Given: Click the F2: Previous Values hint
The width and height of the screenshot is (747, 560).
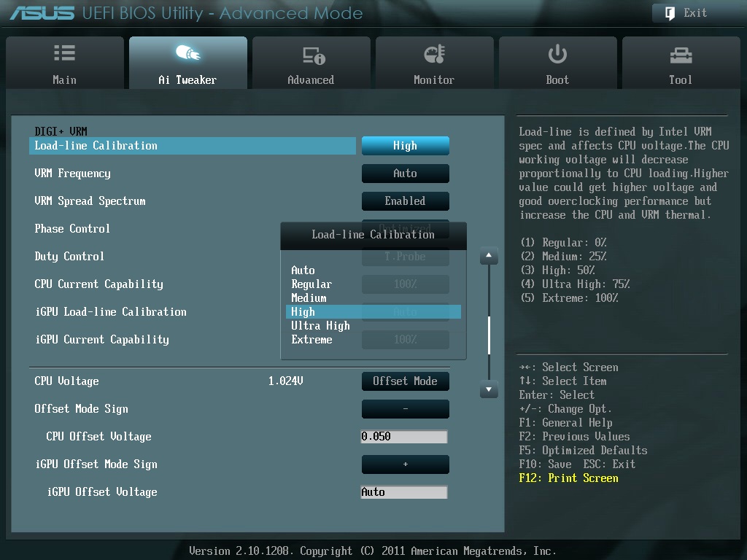Looking at the screenshot, I should (575, 436).
